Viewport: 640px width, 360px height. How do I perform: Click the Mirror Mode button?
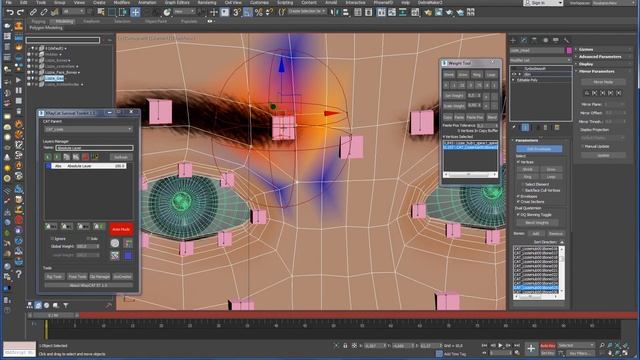tap(603, 82)
